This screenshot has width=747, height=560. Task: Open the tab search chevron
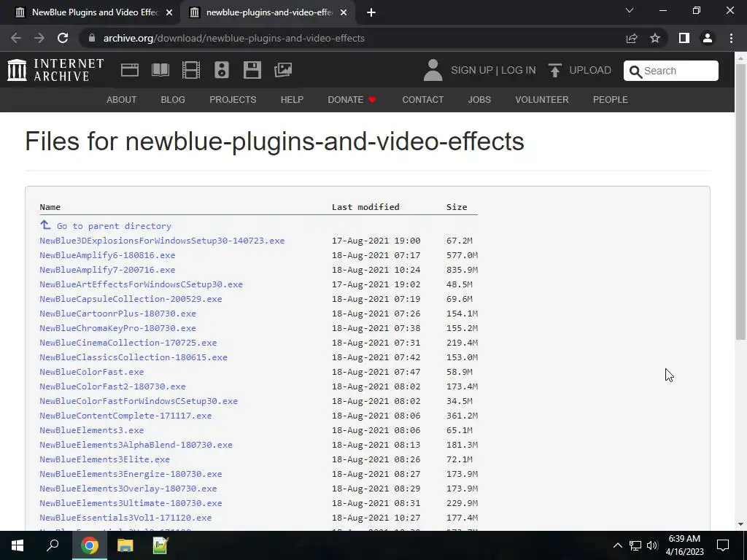pos(630,10)
